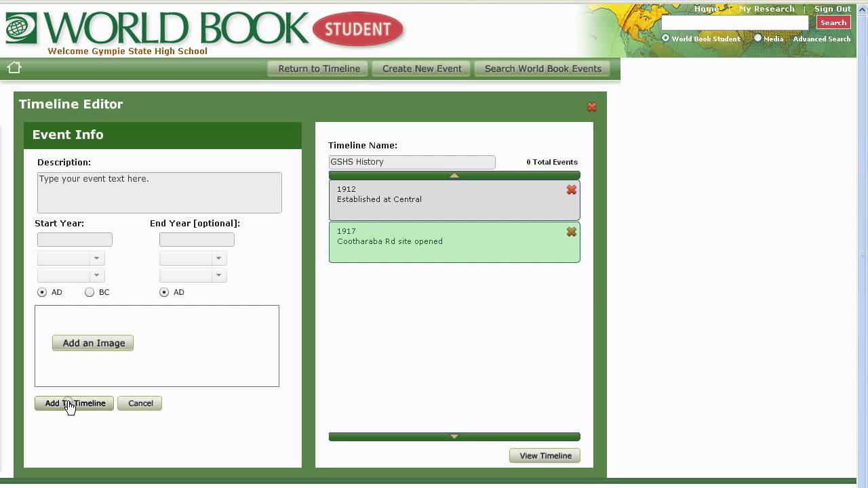Image resolution: width=868 pixels, height=488 pixels.
Task: Click Return to Timeline
Action: coord(319,68)
